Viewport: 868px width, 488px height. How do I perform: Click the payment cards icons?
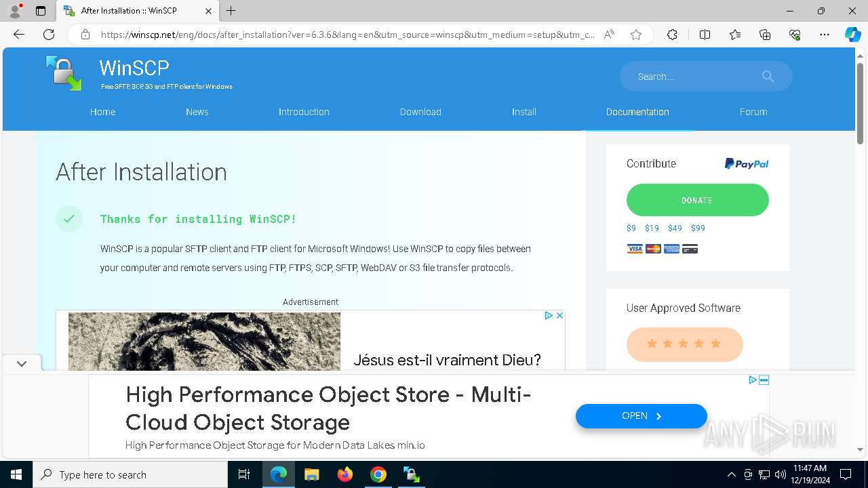click(x=663, y=249)
